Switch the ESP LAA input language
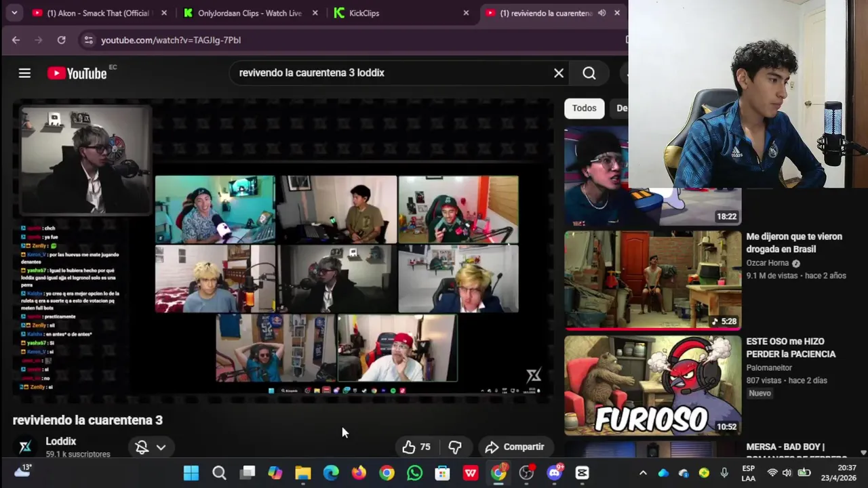Screen dimensions: 868x488 pyautogui.click(x=748, y=473)
